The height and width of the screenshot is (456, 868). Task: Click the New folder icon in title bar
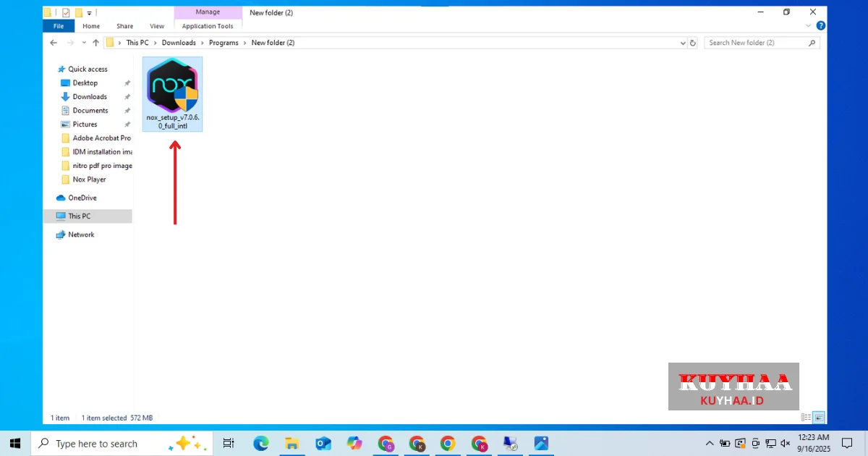tap(79, 13)
